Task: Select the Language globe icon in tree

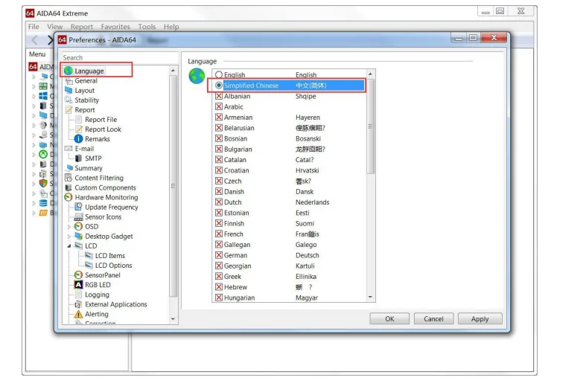Action: click(68, 71)
